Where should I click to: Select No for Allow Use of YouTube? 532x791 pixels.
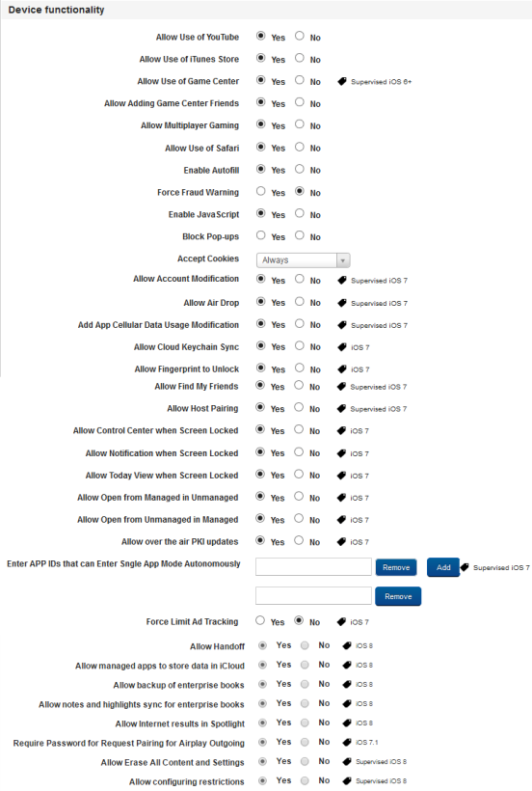tap(299, 36)
